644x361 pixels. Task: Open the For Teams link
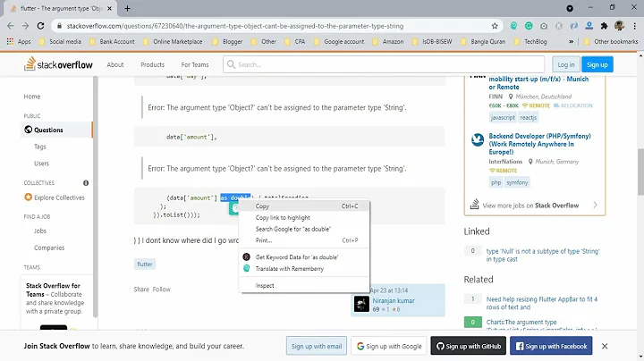coord(195,64)
